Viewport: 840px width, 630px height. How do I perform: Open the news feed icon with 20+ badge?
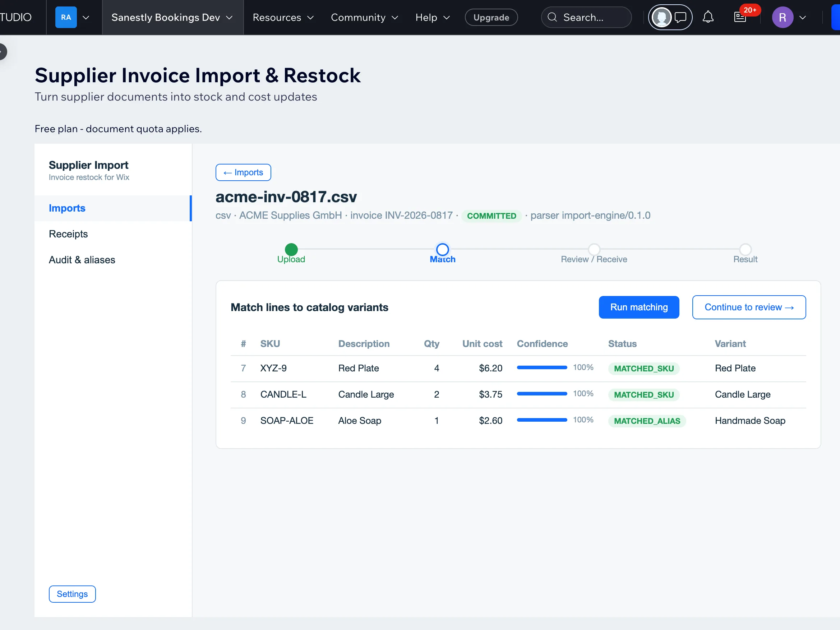(x=740, y=17)
